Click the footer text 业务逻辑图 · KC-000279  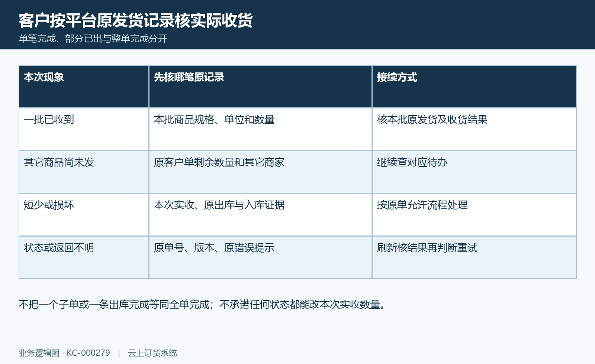pos(64,353)
